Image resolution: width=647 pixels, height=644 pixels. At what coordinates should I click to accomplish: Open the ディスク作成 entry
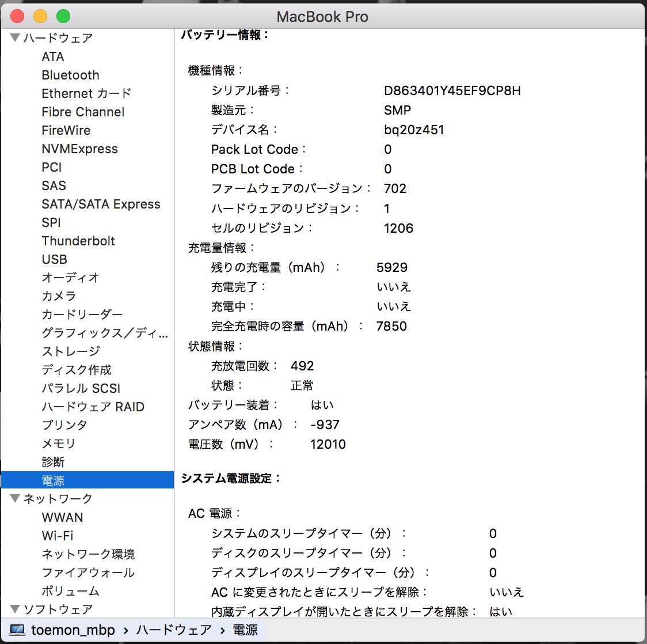tap(77, 370)
